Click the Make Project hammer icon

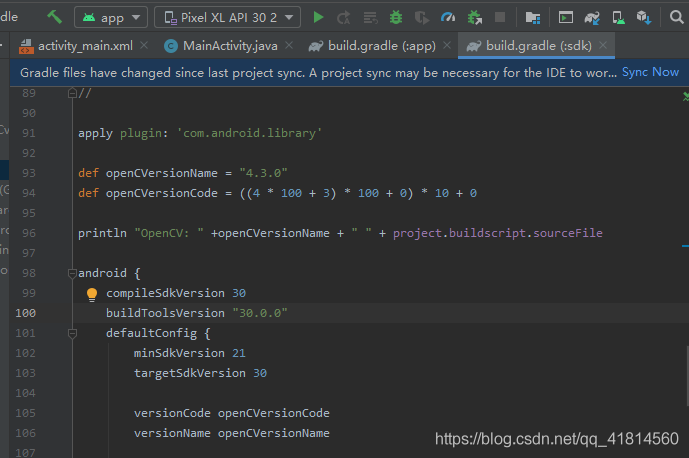click(54, 17)
